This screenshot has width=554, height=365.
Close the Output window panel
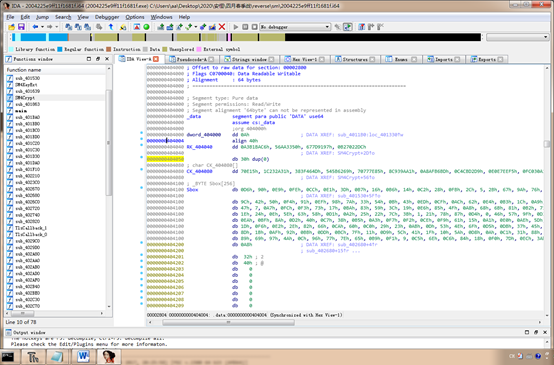(545, 332)
